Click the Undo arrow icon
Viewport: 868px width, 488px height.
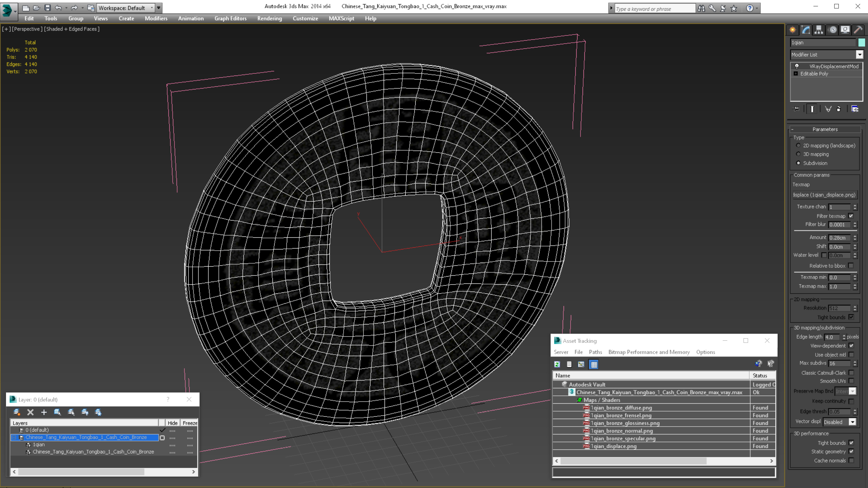coord(58,8)
